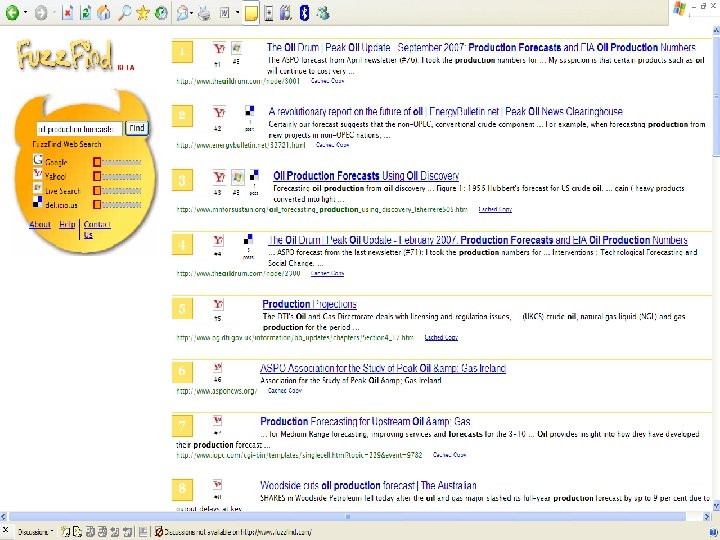Click the Find button
Screen dimensions: 720x540
tap(137, 128)
